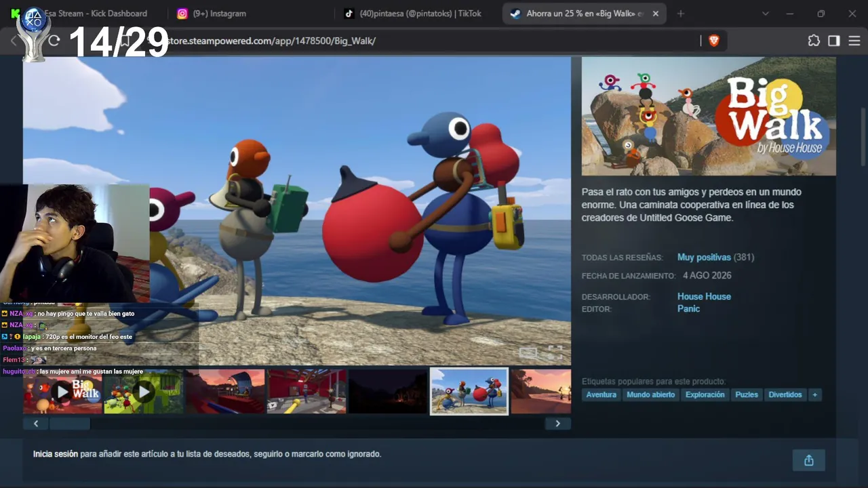
Task: Open the red barn interior screenshot thumbnail
Action: point(307,391)
